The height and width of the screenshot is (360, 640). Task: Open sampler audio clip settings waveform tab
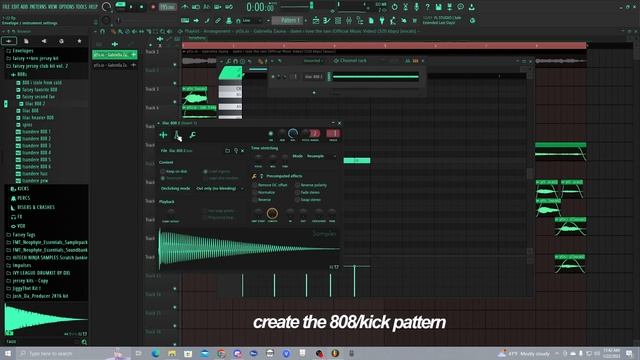click(x=163, y=135)
